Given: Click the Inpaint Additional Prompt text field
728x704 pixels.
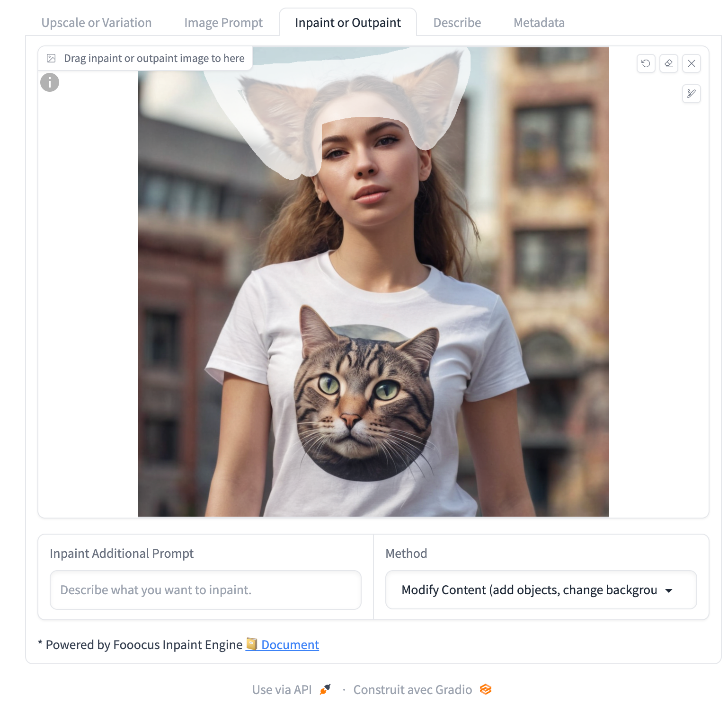Looking at the screenshot, I should point(205,590).
